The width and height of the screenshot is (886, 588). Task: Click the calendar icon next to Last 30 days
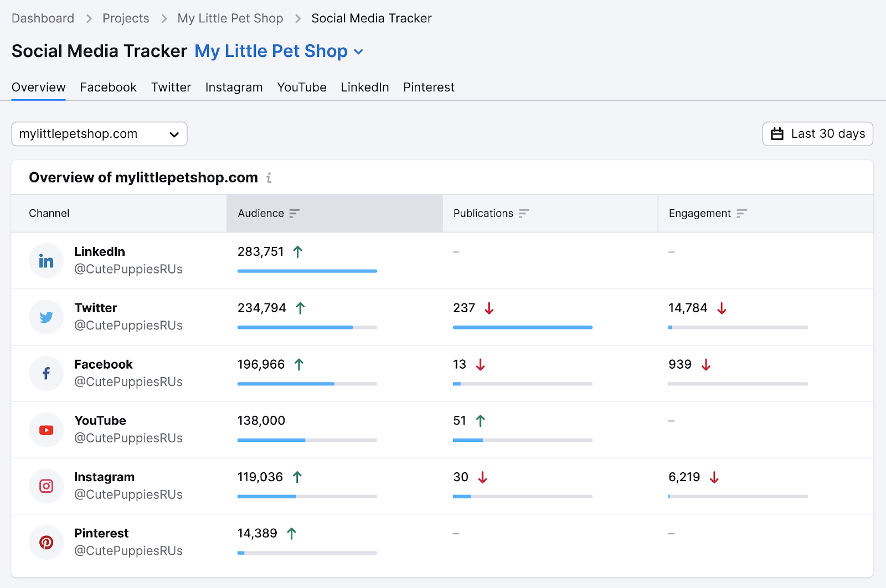pyautogui.click(x=777, y=133)
